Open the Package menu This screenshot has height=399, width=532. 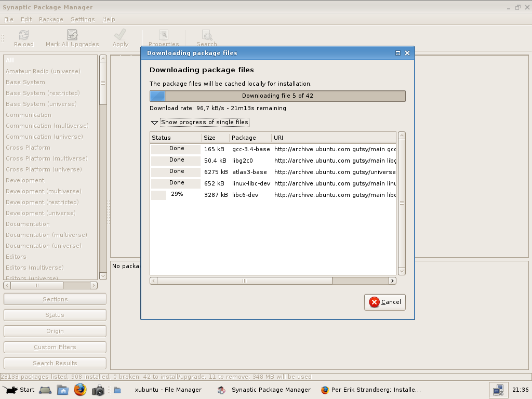point(51,19)
